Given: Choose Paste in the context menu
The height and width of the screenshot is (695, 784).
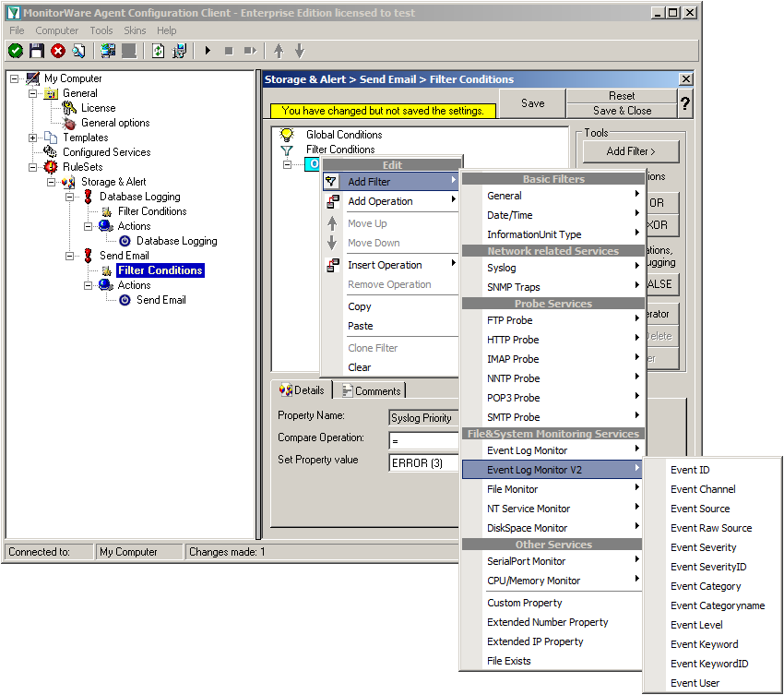Looking at the screenshot, I should pos(391,326).
